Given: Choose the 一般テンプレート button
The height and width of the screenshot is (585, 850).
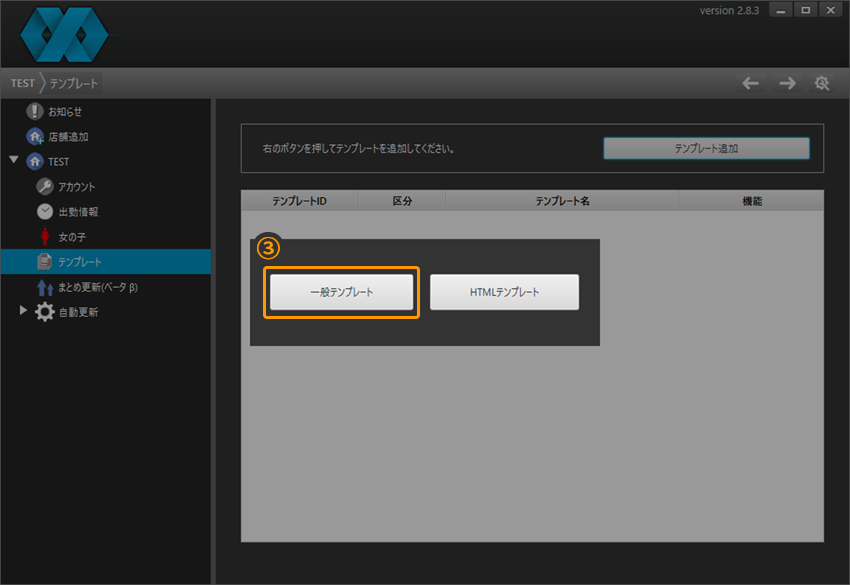Looking at the screenshot, I should (342, 292).
